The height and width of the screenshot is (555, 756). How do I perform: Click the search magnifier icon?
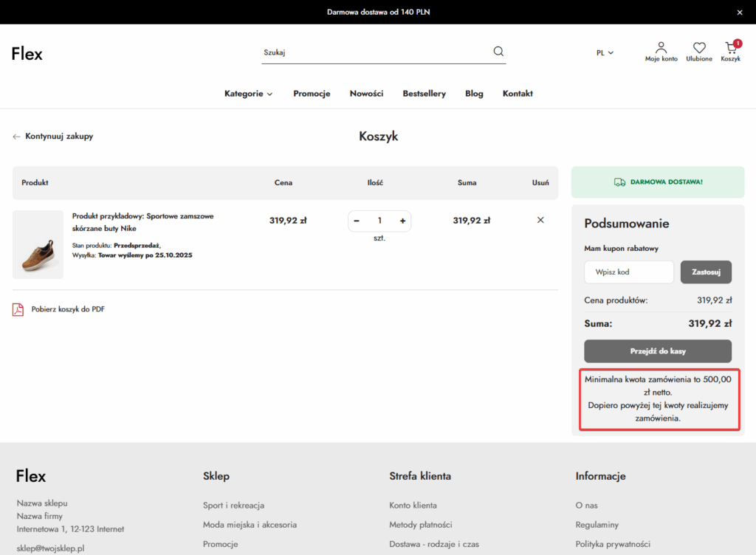pos(498,52)
